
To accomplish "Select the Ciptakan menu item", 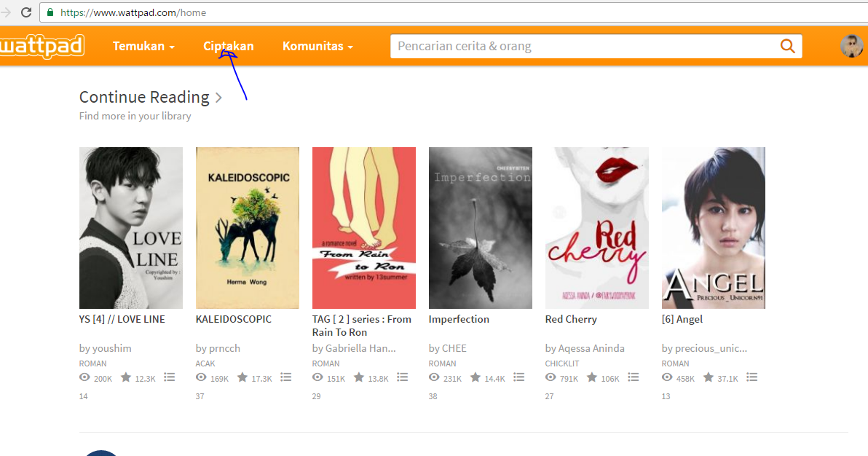I will 228,45.
